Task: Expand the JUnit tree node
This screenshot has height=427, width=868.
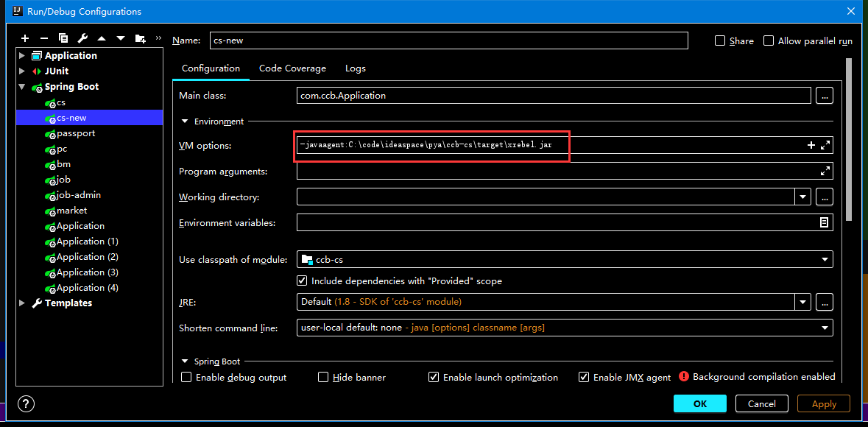Action: [22, 71]
